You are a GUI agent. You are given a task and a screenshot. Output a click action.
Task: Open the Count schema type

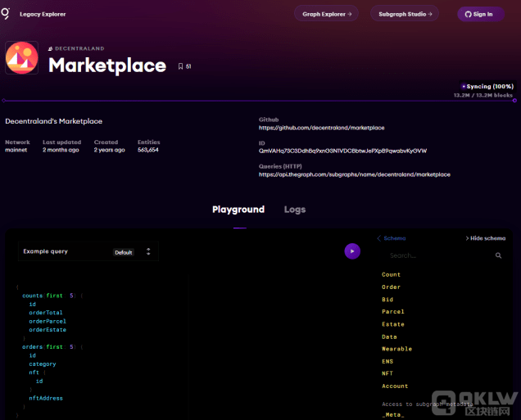pos(391,274)
